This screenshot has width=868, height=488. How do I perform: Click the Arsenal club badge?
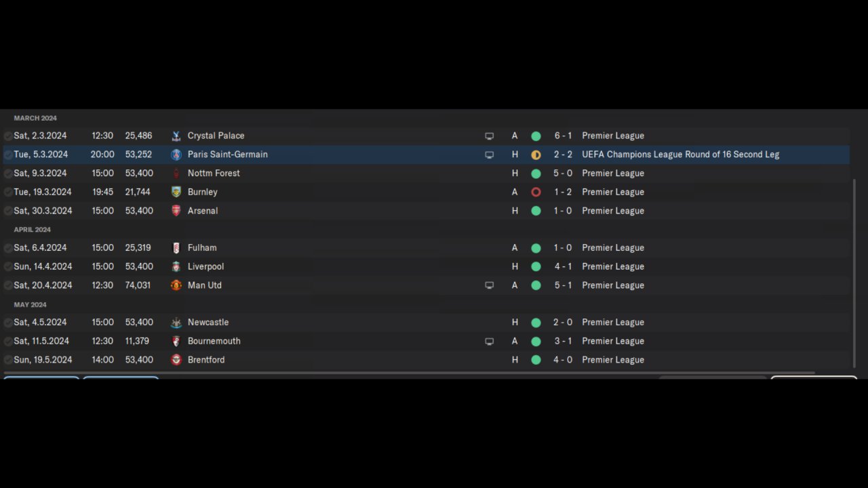click(x=176, y=211)
